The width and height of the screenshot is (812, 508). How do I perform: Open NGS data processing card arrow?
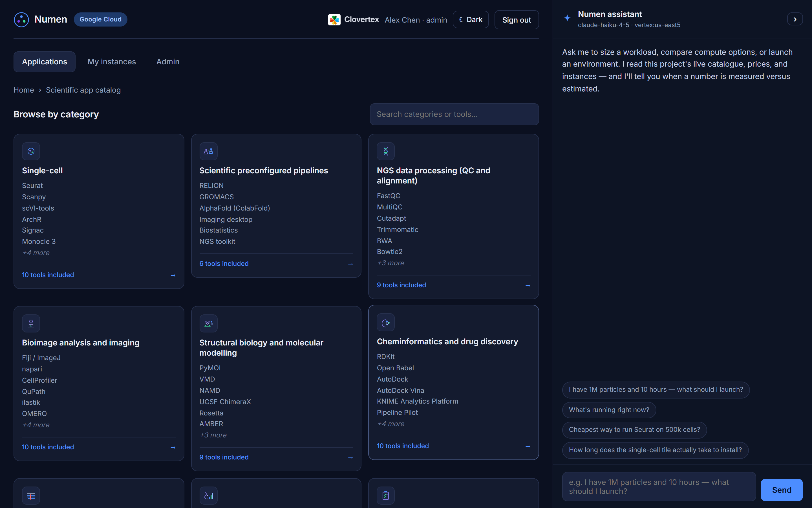pos(528,286)
